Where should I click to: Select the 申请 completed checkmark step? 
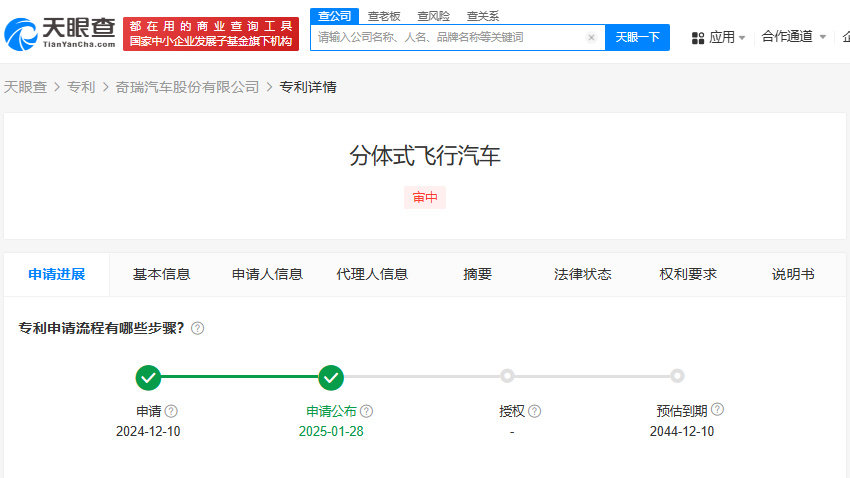coord(148,377)
